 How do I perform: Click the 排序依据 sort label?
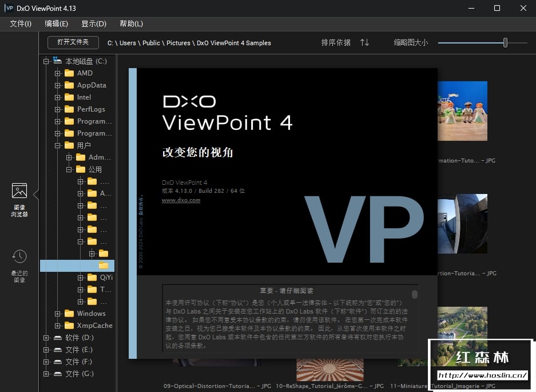336,42
